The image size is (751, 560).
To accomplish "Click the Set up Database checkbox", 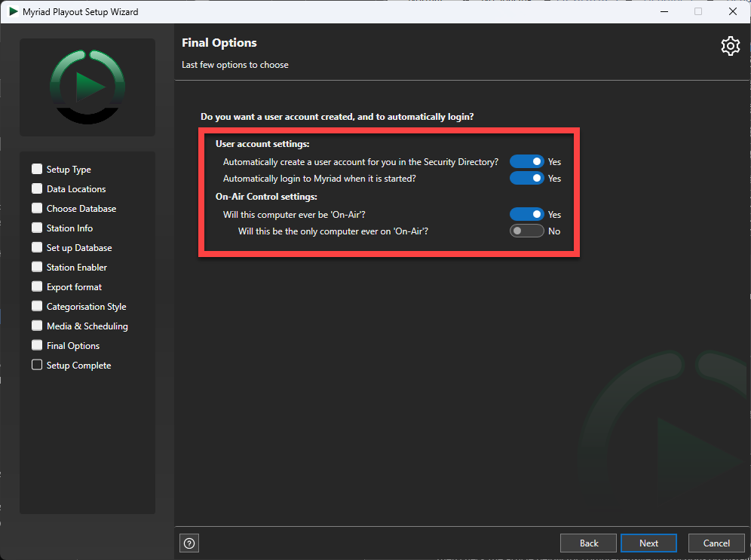I will (x=37, y=247).
